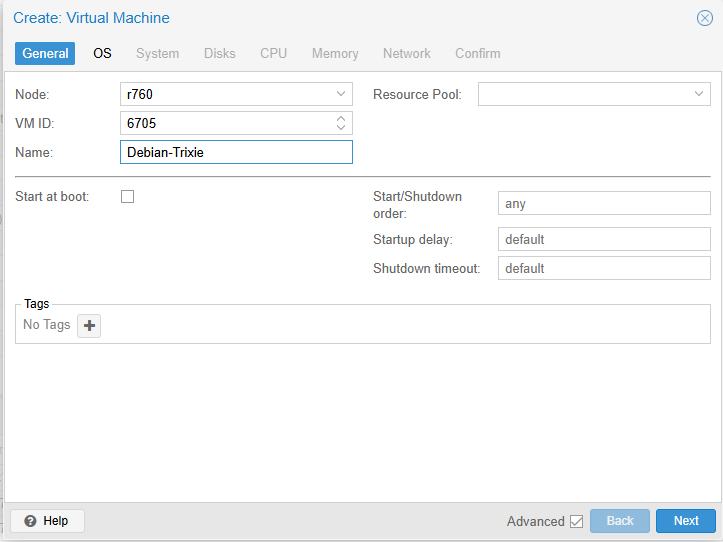Toggle the Advanced checkbox

point(576,521)
